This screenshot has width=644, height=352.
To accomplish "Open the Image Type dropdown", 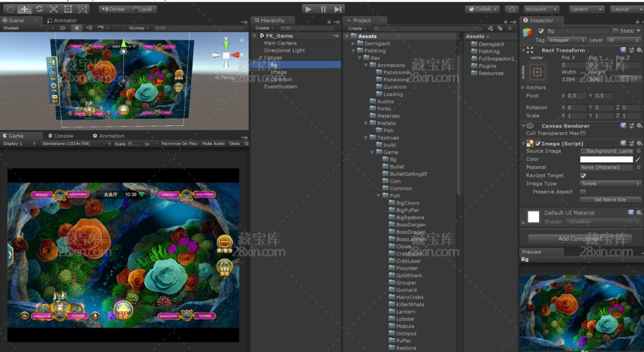I will [610, 184].
